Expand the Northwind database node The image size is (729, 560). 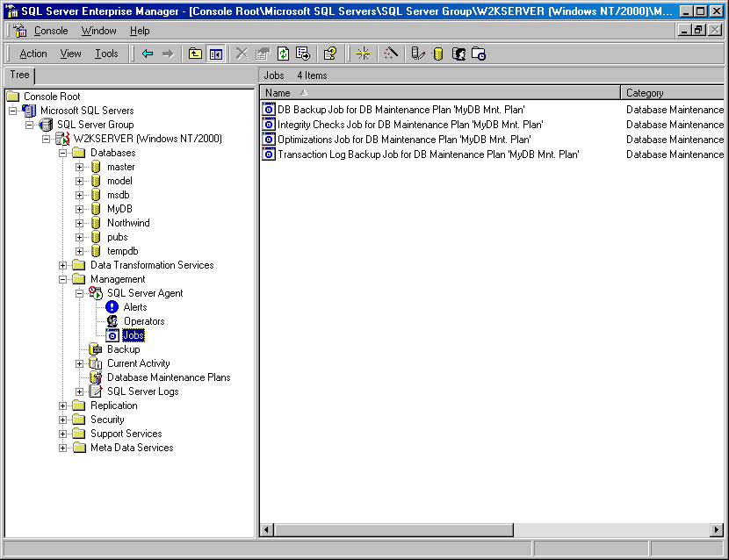click(x=80, y=223)
